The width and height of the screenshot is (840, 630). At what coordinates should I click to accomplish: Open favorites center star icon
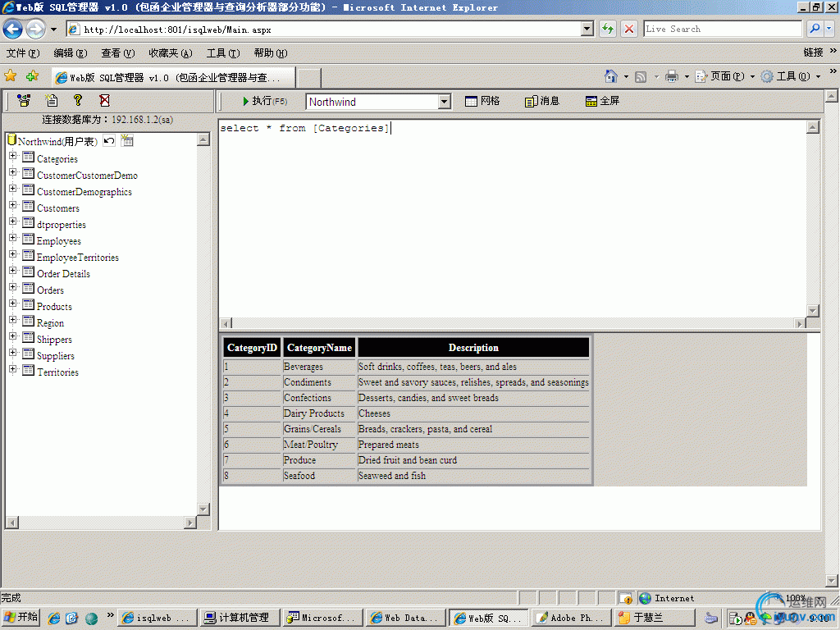coord(10,76)
